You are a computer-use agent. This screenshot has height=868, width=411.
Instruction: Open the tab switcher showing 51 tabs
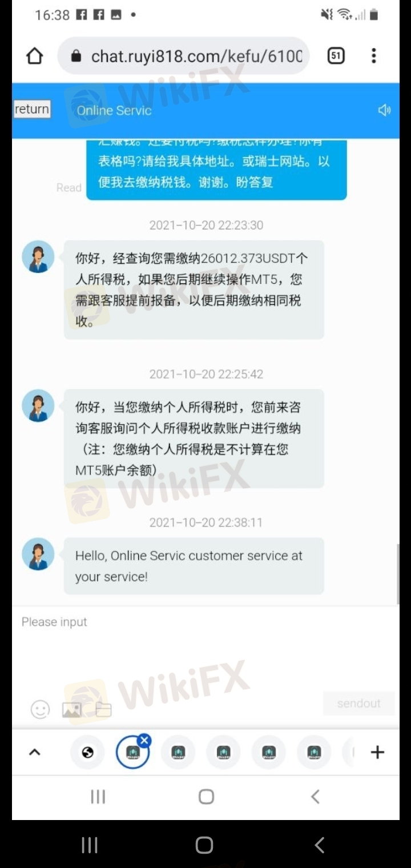click(336, 55)
